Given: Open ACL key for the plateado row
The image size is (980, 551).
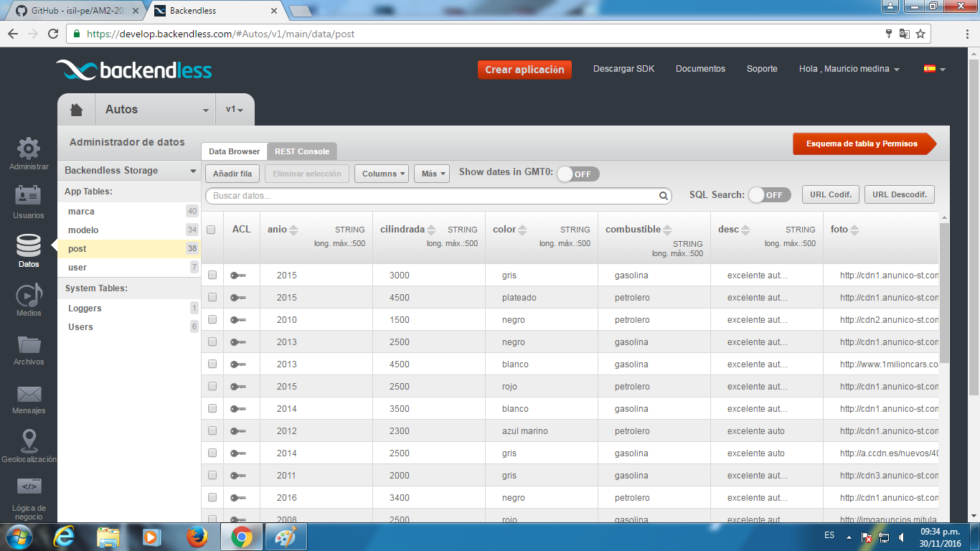Looking at the screenshot, I should 237,298.
